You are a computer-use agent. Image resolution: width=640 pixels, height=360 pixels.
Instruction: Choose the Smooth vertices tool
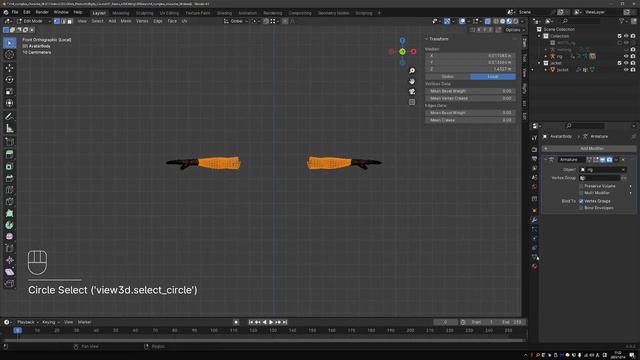[9, 237]
